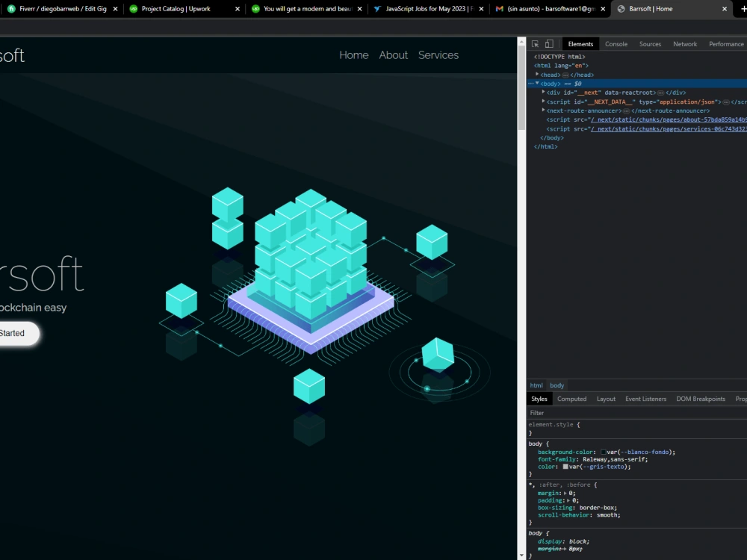Screen dimensions: 747x560
Task: Click the box-sizing border-box value
Action: (598, 508)
